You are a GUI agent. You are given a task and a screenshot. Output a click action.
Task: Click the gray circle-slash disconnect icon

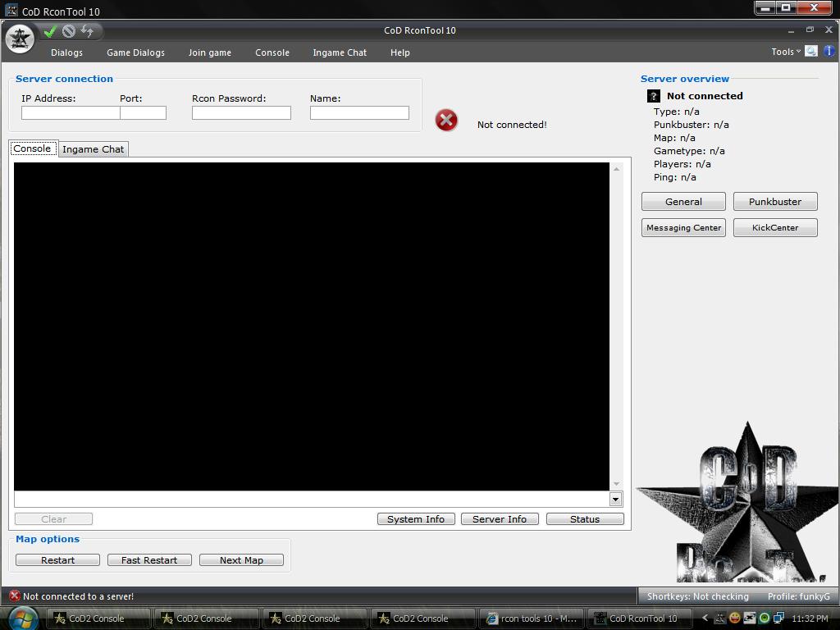(x=69, y=32)
